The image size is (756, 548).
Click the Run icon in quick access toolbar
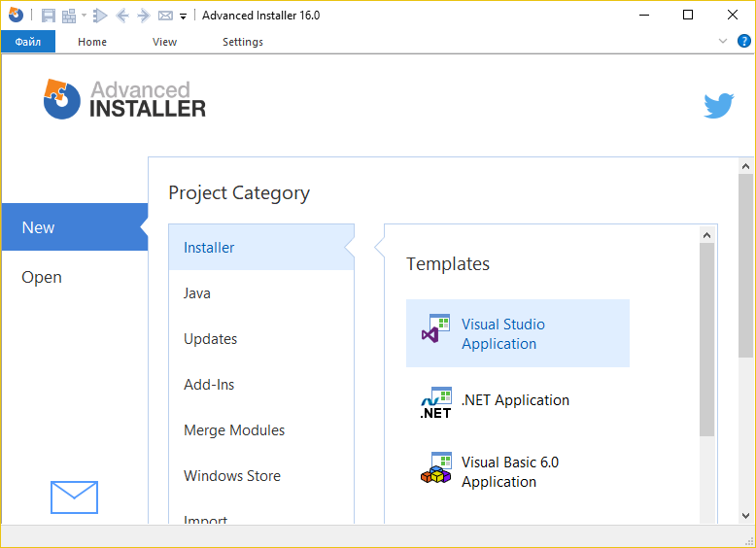tap(100, 16)
